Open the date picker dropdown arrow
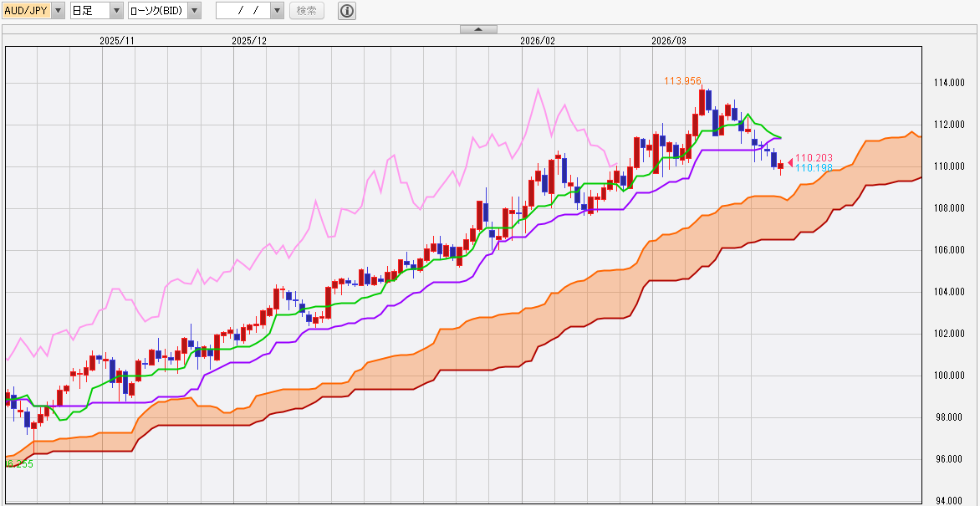The width and height of the screenshot is (980, 506). [278, 11]
